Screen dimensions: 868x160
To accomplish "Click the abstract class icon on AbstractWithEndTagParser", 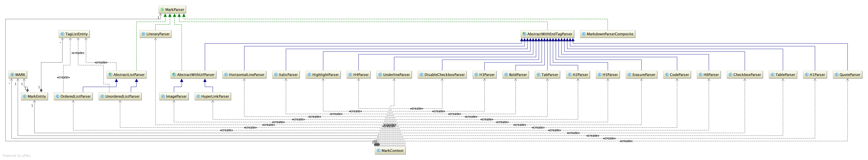I will (524, 34).
